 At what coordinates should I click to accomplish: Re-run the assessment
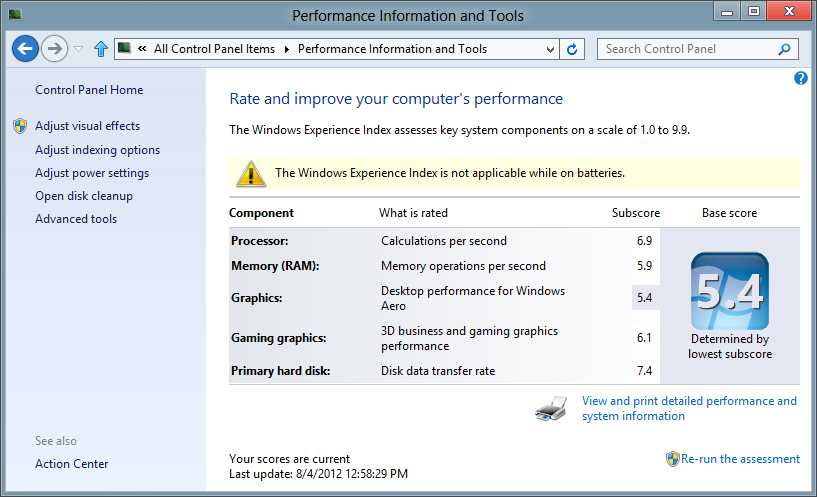[740, 459]
